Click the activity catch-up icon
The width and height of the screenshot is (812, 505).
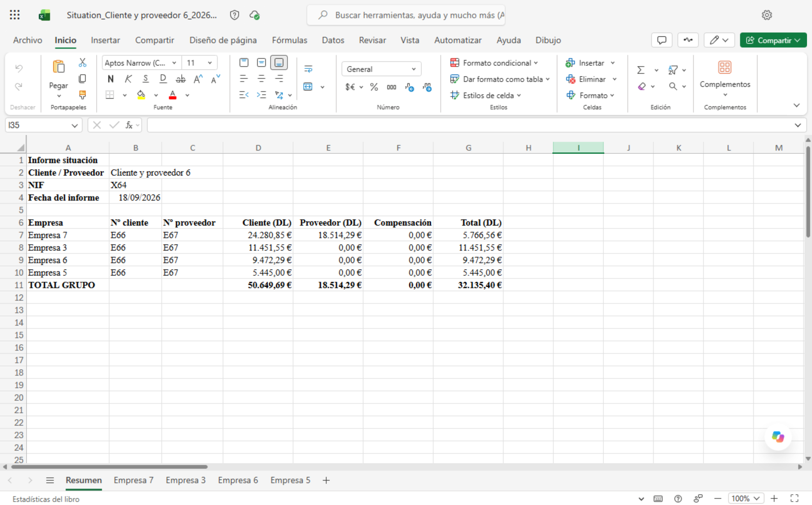tap(688, 40)
